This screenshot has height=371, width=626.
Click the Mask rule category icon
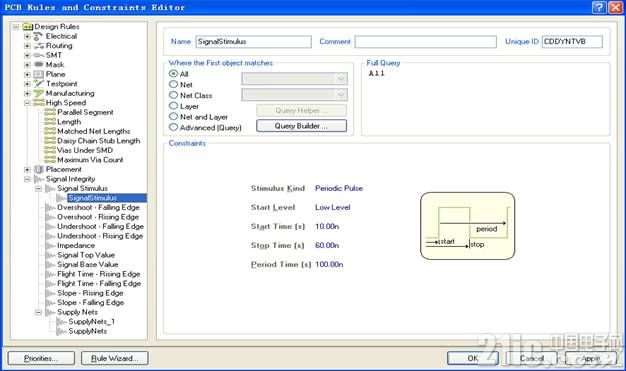point(38,65)
